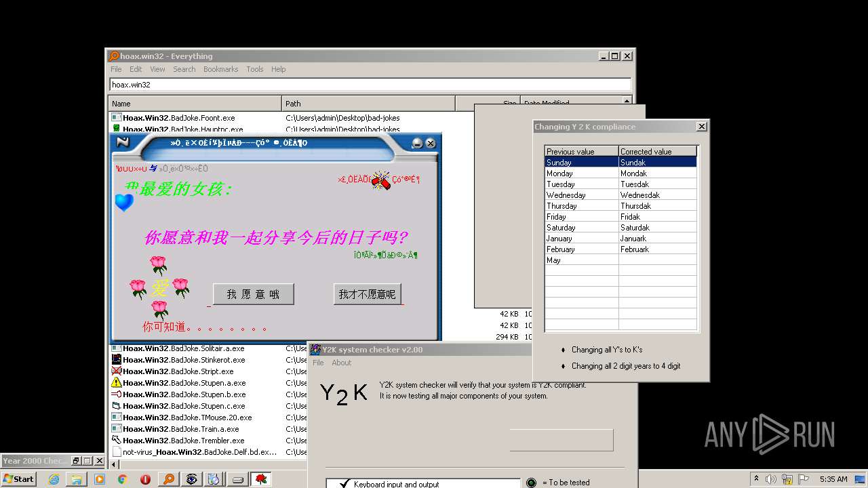
Task: Click the N logo icon in the Chinese dialog
Action: (x=123, y=142)
